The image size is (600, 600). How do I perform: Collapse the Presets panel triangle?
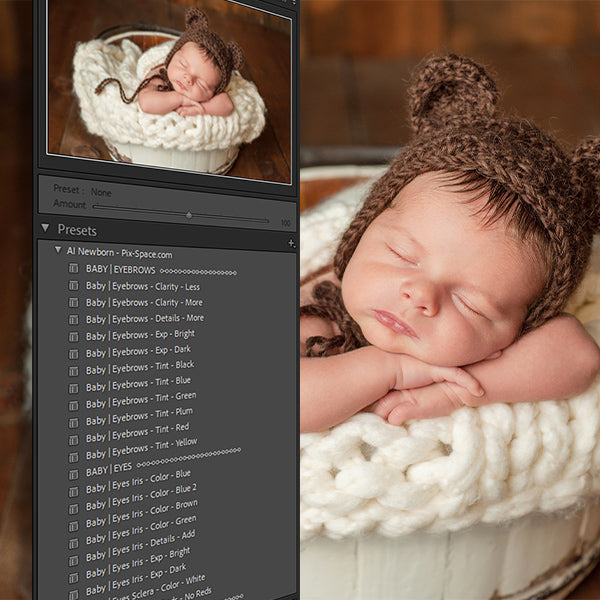45,229
